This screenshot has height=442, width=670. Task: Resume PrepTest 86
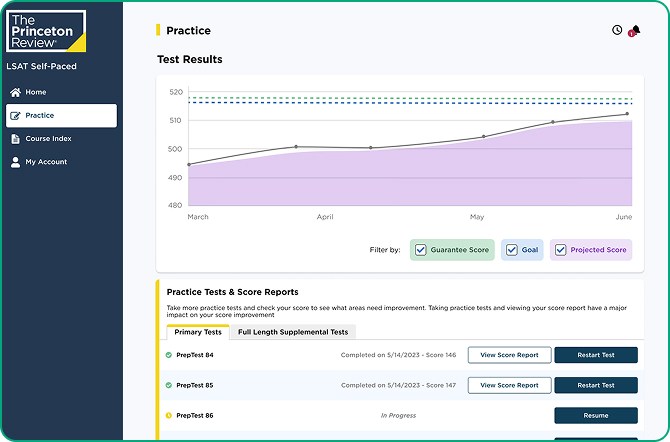tap(595, 415)
